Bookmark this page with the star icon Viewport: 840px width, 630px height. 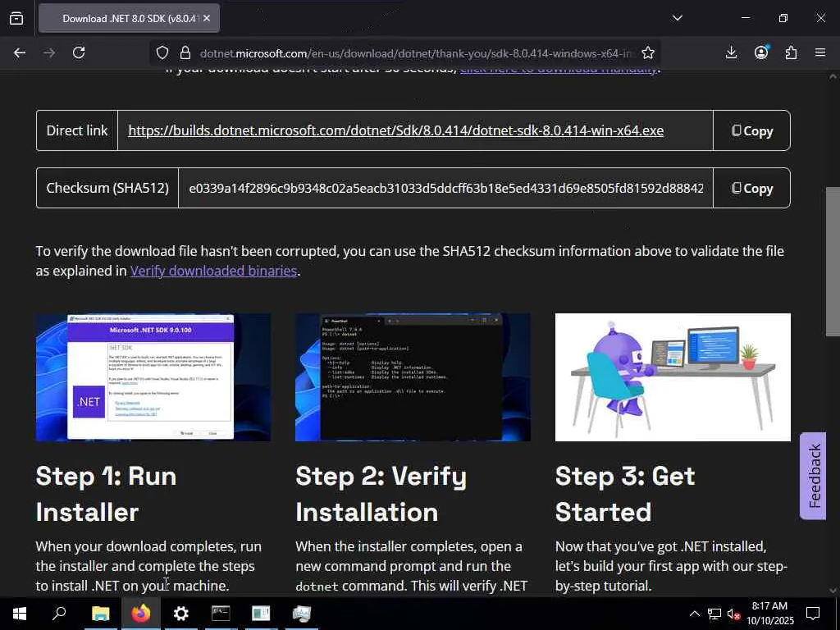pyautogui.click(x=648, y=52)
